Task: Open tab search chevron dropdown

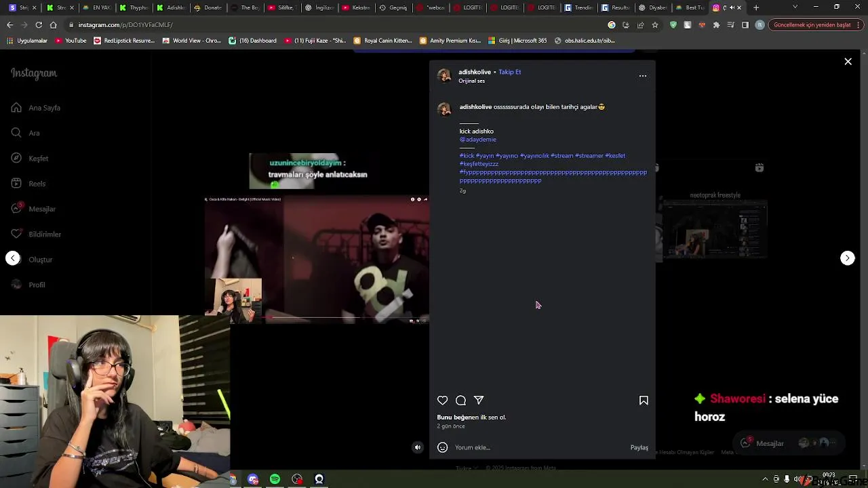Action: point(795,7)
